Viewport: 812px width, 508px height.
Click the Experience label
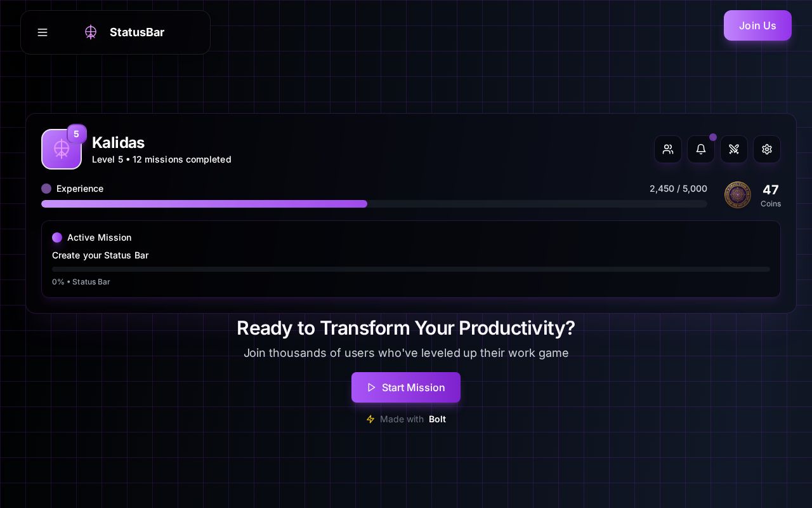(80, 189)
